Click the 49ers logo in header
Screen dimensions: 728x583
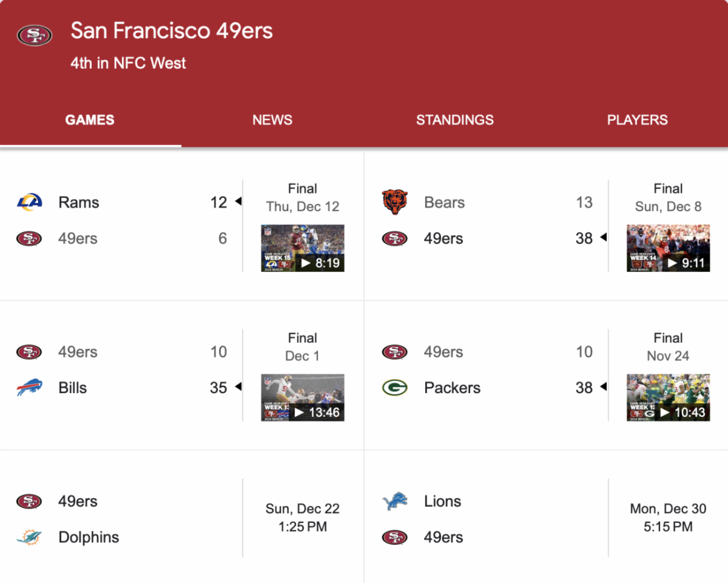pyautogui.click(x=35, y=35)
